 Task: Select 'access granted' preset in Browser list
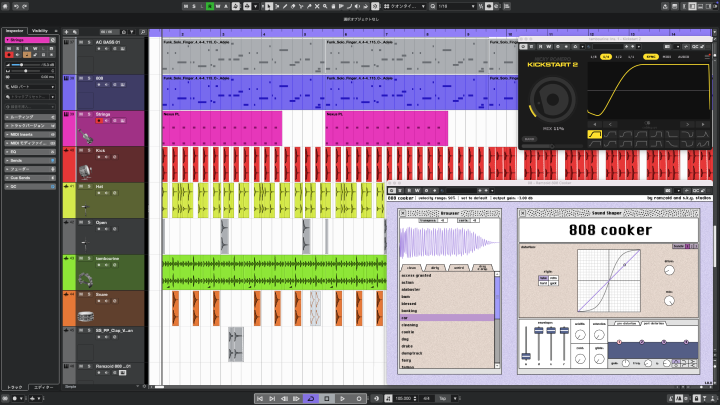tap(416, 276)
